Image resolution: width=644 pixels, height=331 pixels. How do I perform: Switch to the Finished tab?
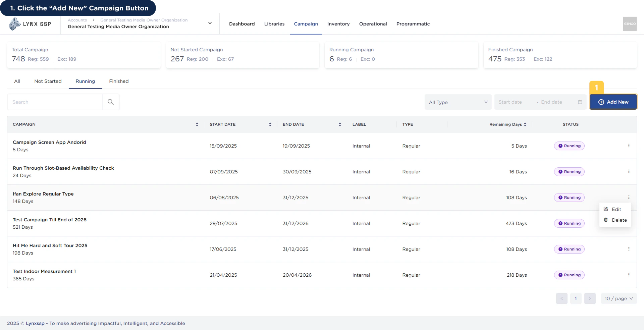[x=119, y=81]
